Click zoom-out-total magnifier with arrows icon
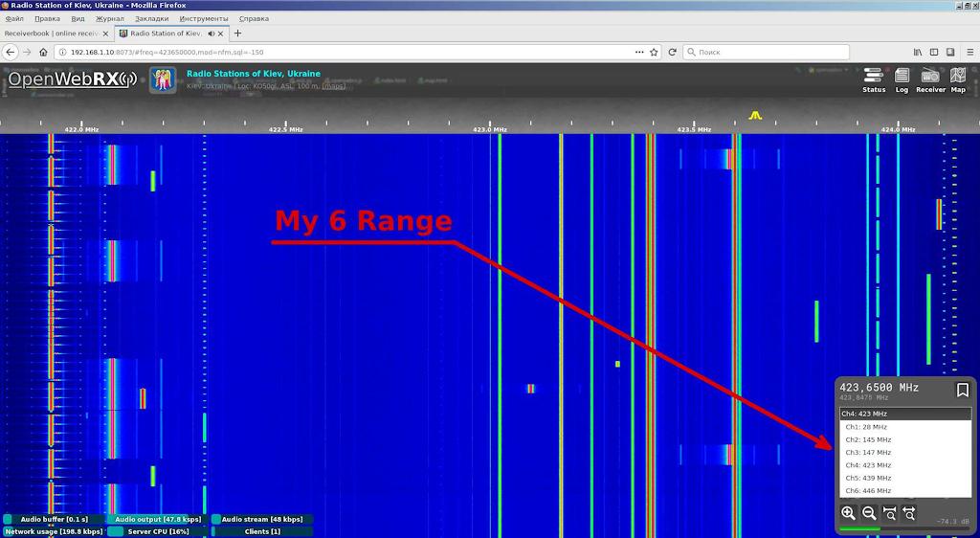980x538 pixels. point(909,513)
